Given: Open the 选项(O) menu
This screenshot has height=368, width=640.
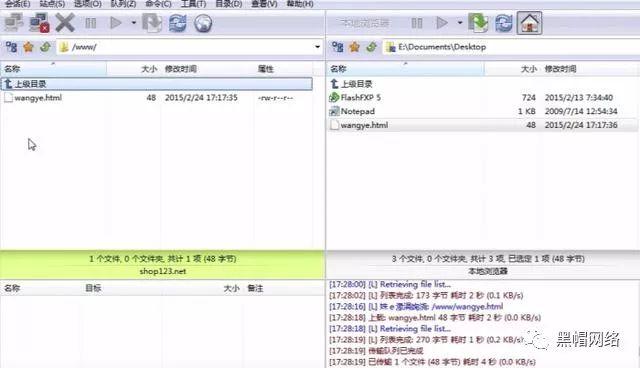Looking at the screenshot, I should [88, 4].
